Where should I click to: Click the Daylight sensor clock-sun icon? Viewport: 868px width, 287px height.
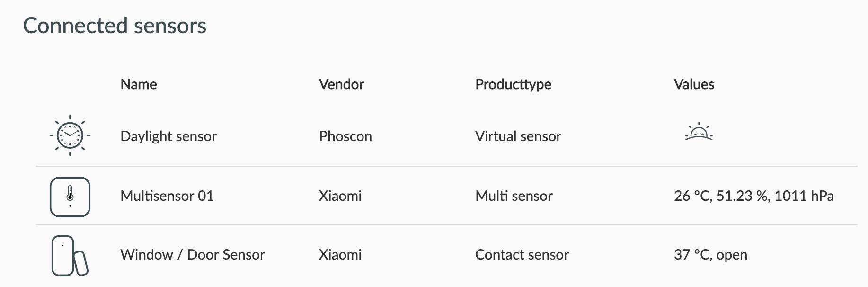[70, 135]
